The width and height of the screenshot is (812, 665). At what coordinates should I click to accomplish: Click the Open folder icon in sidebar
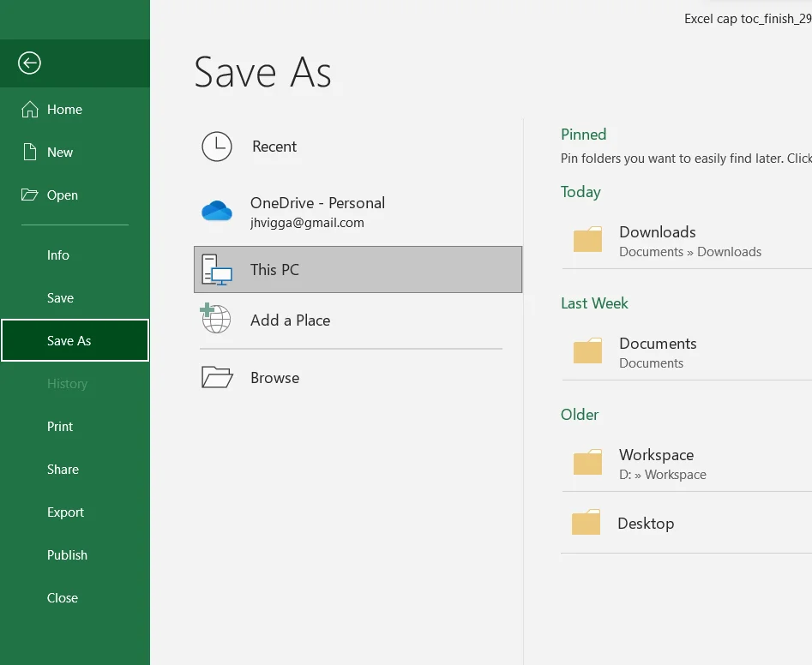(29, 195)
